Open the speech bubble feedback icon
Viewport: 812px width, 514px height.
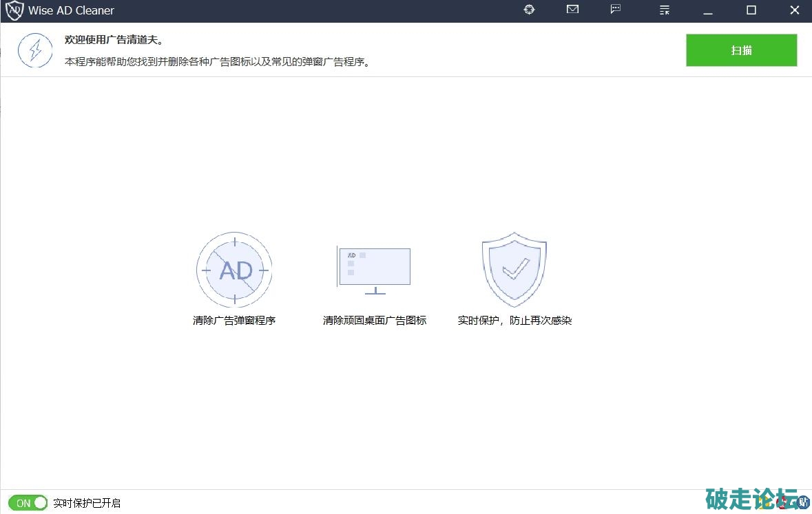pyautogui.click(x=616, y=10)
